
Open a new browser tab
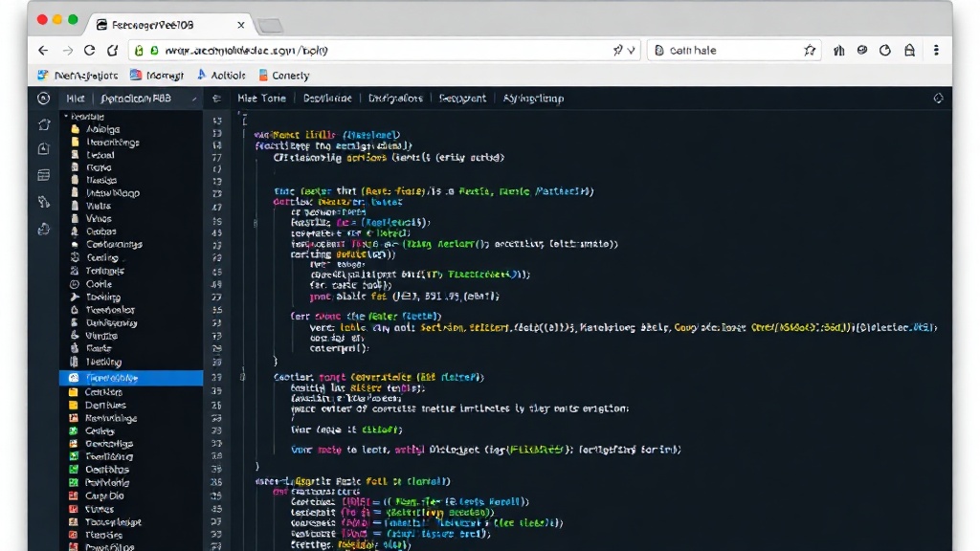(270, 26)
